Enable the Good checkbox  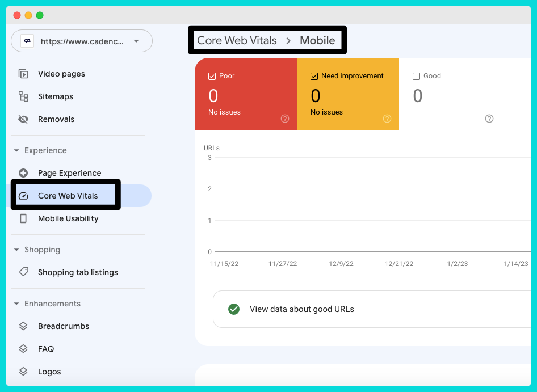[x=417, y=76]
